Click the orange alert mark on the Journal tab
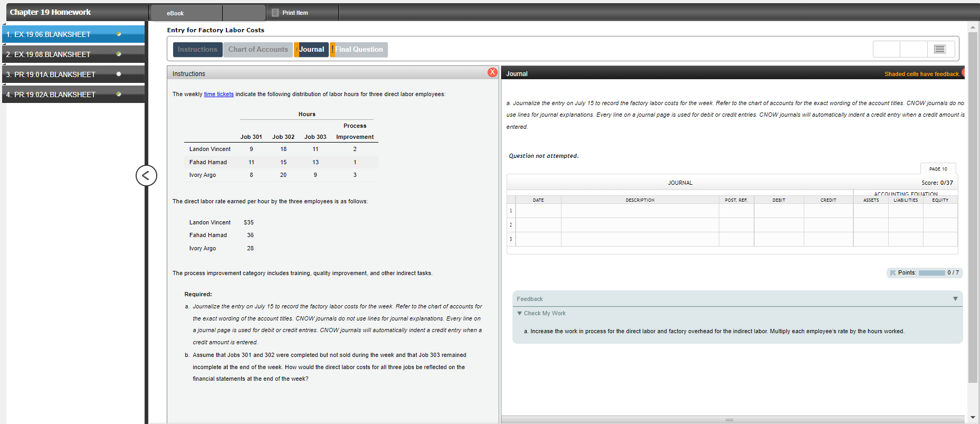980x424 pixels. click(x=297, y=50)
